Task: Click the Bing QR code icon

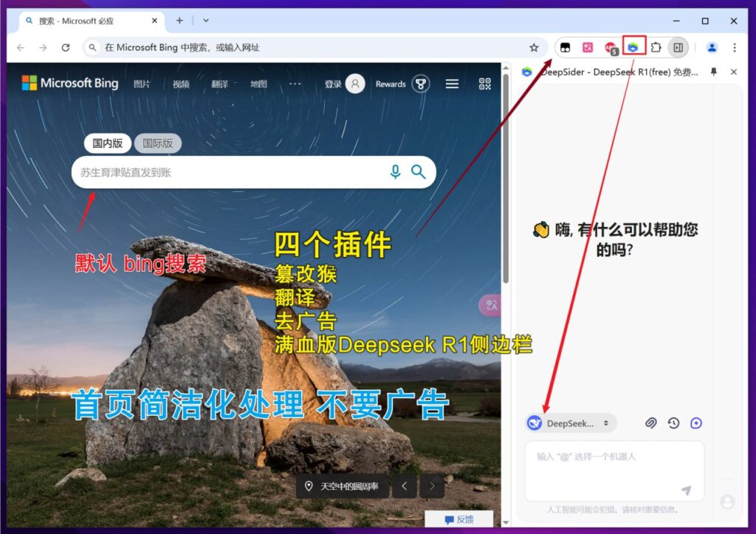Action: (x=484, y=83)
